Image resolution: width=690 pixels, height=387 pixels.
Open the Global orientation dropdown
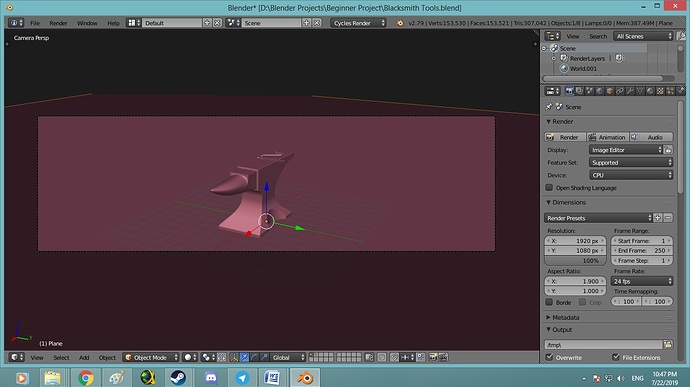point(288,357)
